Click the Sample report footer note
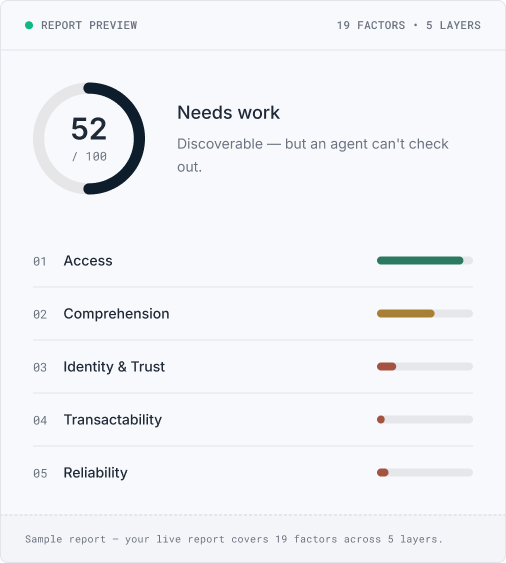 point(234,539)
